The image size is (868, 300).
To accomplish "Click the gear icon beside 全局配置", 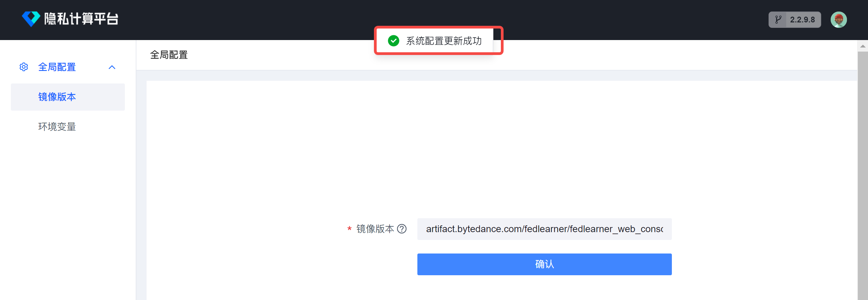I will pyautogui.click(x=24, y=67).
